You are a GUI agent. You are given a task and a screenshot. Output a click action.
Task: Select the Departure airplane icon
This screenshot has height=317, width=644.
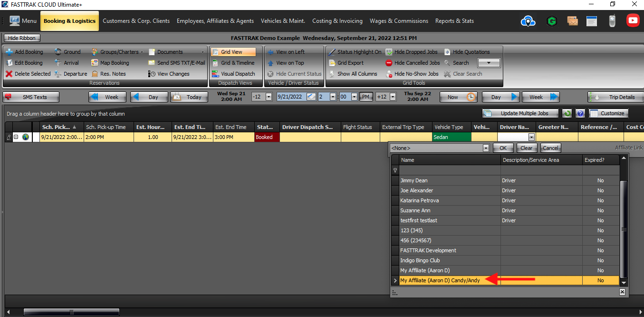click(x=58, y=74)
